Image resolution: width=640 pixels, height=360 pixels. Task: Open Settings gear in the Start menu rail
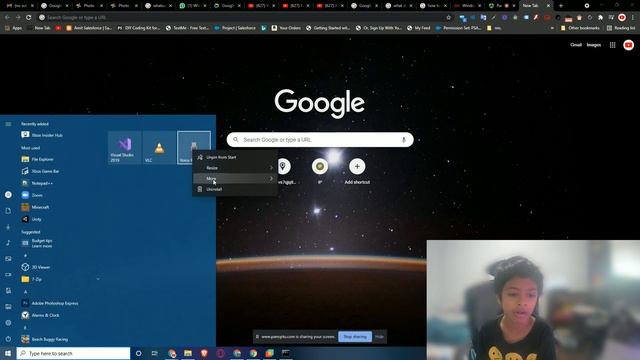click(8, 323)
